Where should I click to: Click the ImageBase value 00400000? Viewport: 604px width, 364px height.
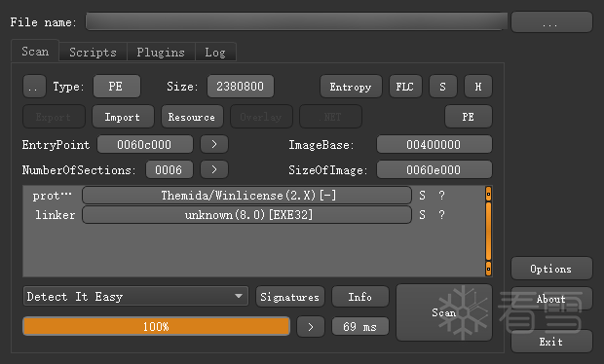point(434,144)
